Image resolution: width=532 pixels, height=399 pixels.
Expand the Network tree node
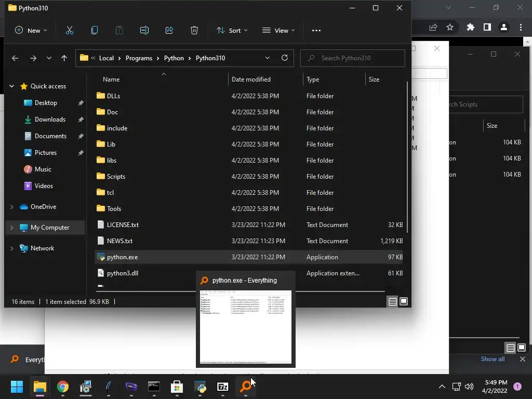point(11,248)
